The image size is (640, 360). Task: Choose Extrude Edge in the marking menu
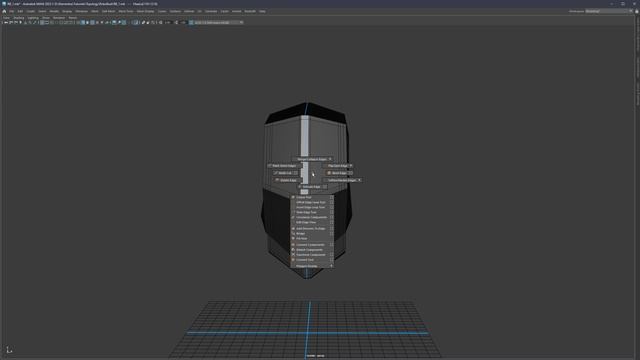[313, 187]
